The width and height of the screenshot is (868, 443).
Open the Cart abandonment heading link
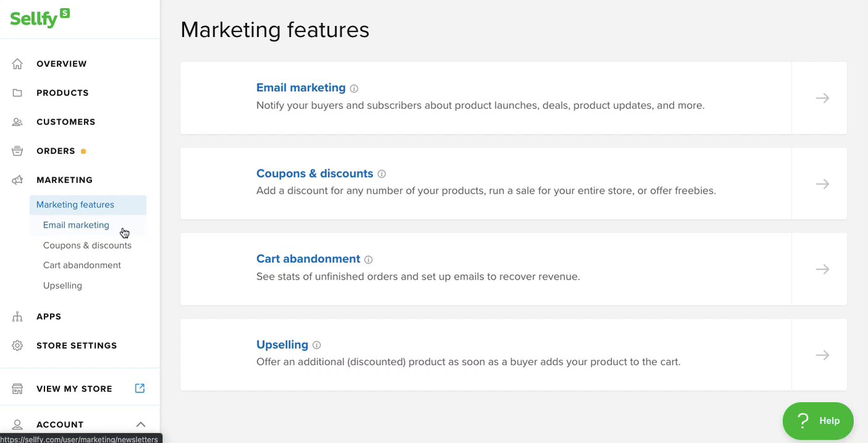(308, 259)
